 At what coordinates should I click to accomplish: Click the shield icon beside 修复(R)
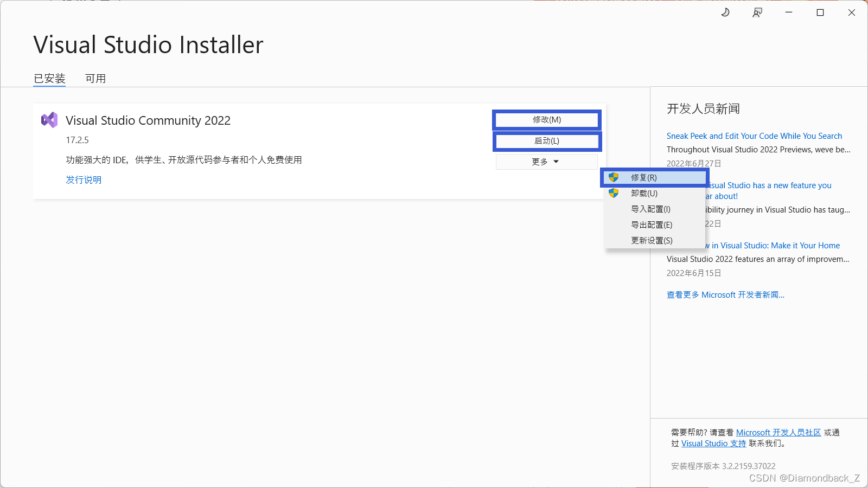click(x=614, y=177)
